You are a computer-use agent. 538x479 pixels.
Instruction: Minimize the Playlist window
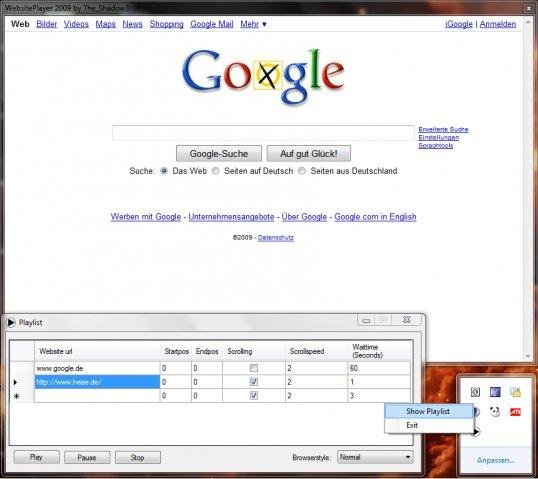coord(366,320)
